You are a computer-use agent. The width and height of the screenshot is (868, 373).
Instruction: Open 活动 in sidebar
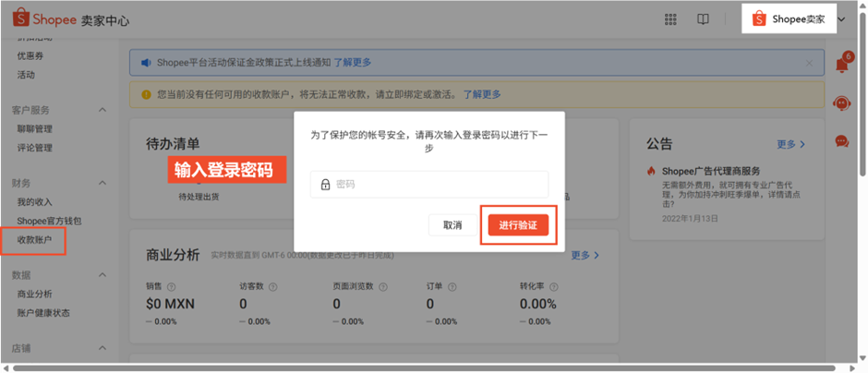coord(26,75)
